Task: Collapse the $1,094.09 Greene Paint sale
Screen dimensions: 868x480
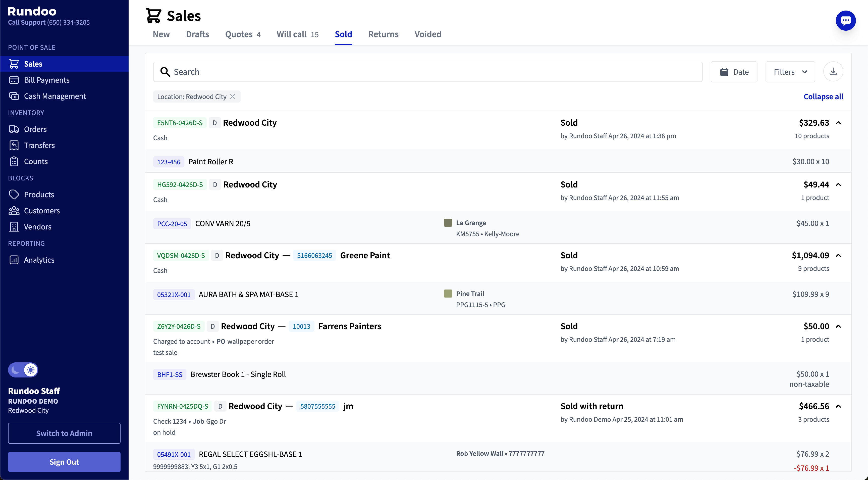Action: (x=838, y=256)
